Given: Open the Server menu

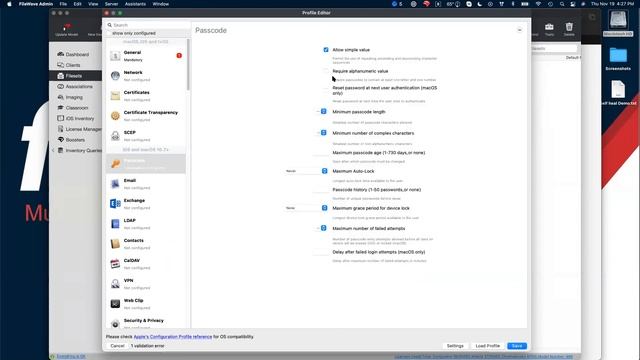Looking at the screenshot, I should [x=111, y=4].
